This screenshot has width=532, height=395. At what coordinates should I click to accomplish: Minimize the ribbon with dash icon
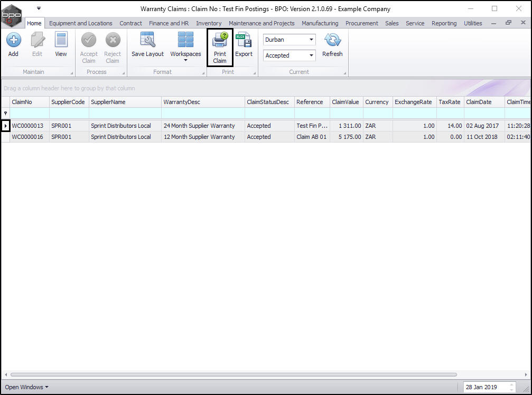coord(493,23)
